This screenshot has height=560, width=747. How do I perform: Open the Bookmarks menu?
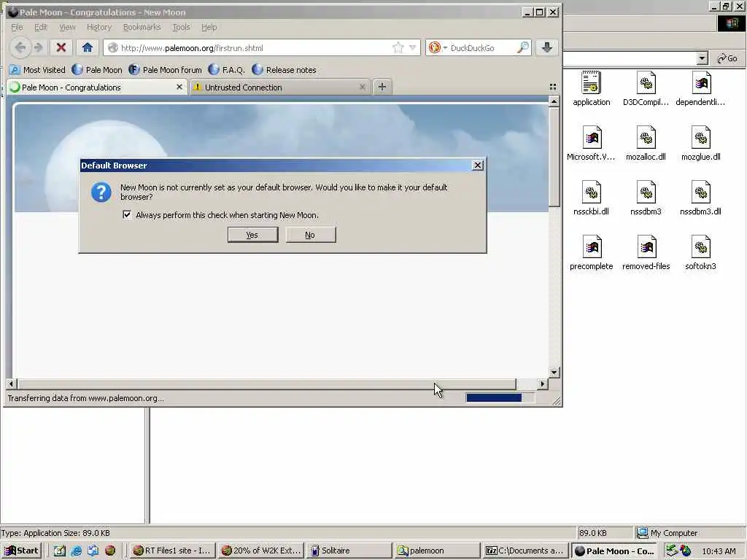[142, 27]
